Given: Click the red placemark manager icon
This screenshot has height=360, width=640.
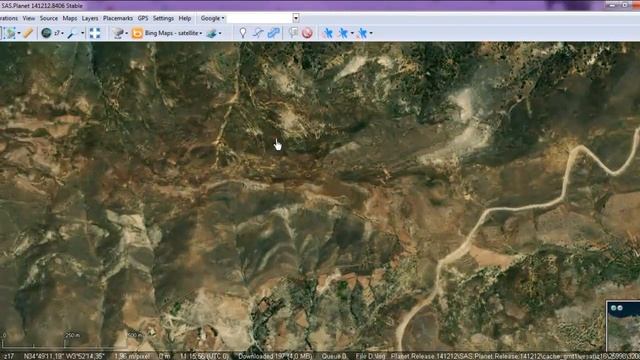Looking at the screenshot, I should click(x=307, y=33).
